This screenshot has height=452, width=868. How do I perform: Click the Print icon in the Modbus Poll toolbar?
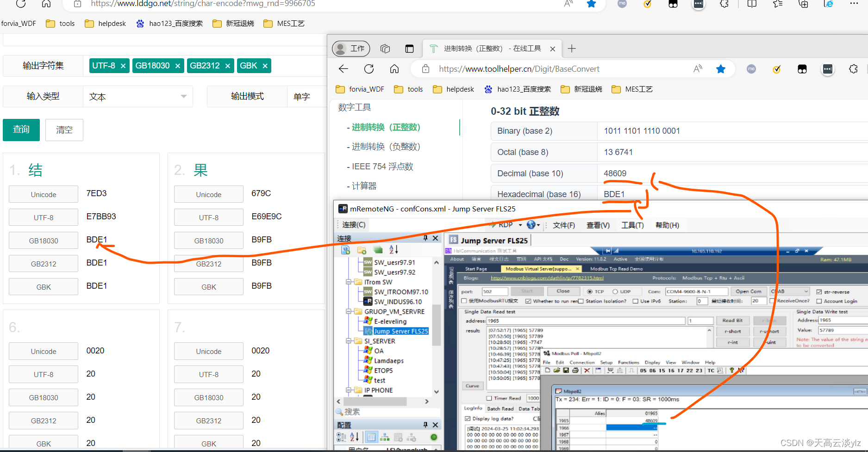(x=575, y=370)
